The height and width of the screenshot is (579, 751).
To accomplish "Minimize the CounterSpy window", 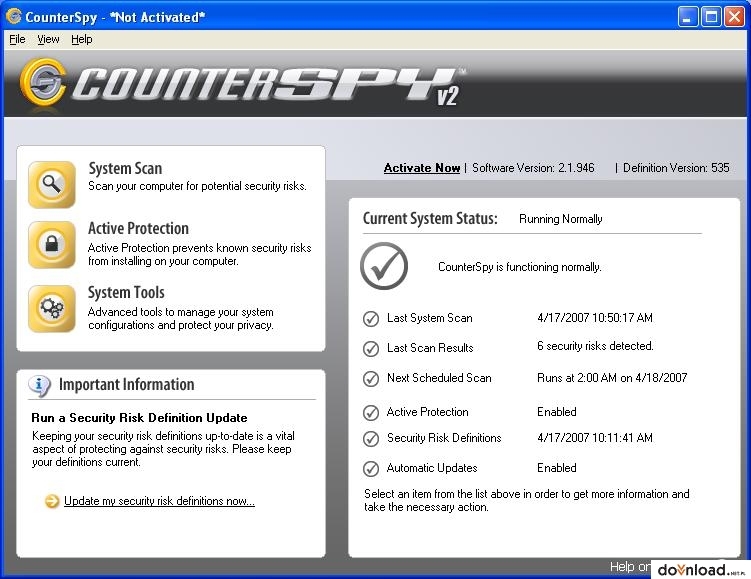I will coord(688,17).
